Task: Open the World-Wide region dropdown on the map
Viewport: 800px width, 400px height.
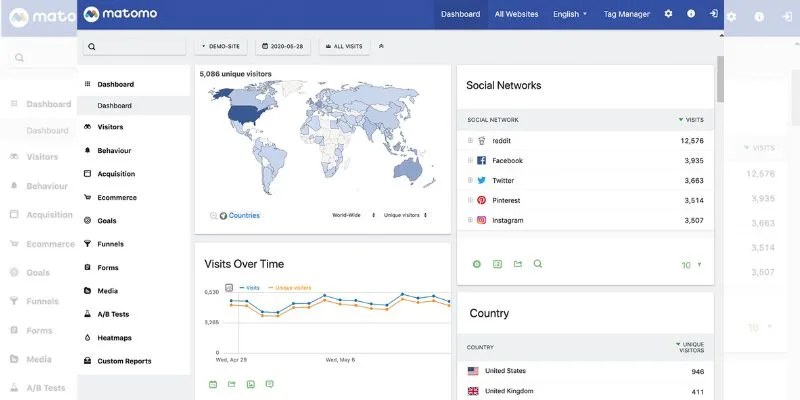Action: [x=354, y=215]
